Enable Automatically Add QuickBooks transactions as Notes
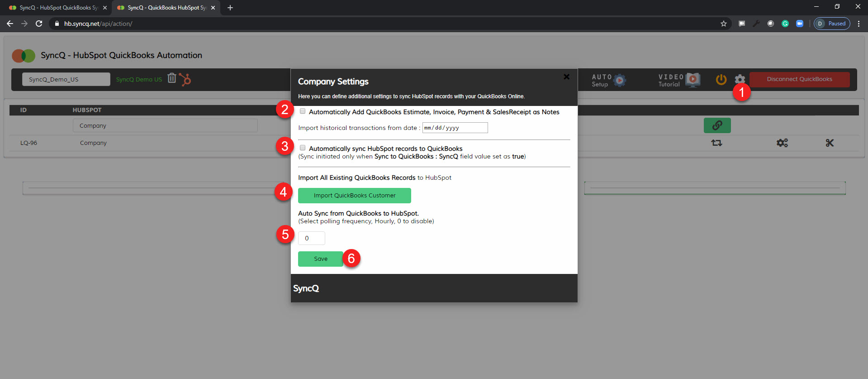This screenshot has height=379, width=868. coord(303,111)
